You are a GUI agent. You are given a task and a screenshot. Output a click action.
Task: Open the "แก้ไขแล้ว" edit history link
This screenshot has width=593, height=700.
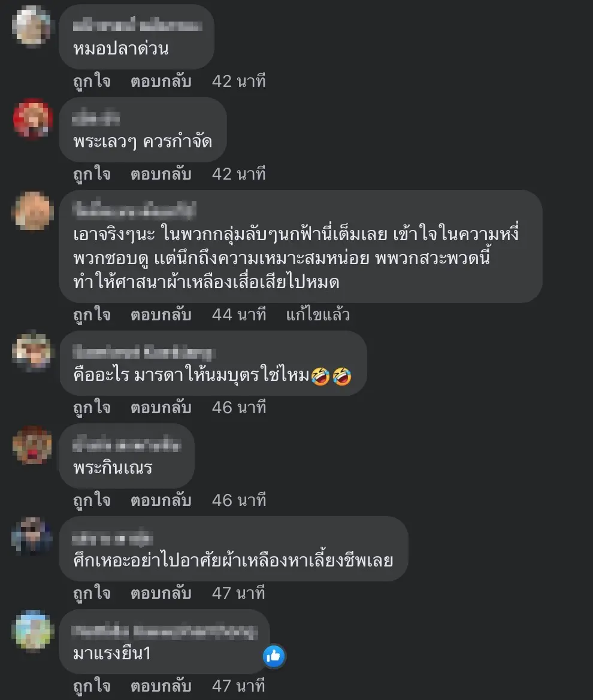tap(317, 315)
